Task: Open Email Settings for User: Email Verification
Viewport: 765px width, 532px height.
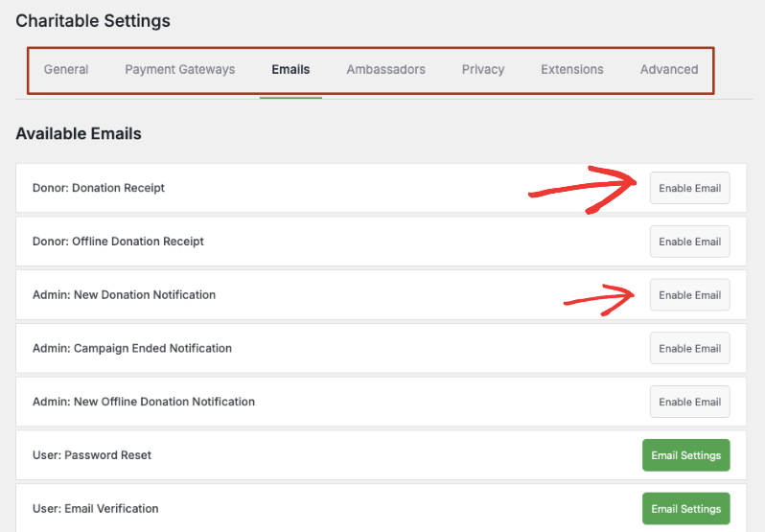Action: [686, 509]
